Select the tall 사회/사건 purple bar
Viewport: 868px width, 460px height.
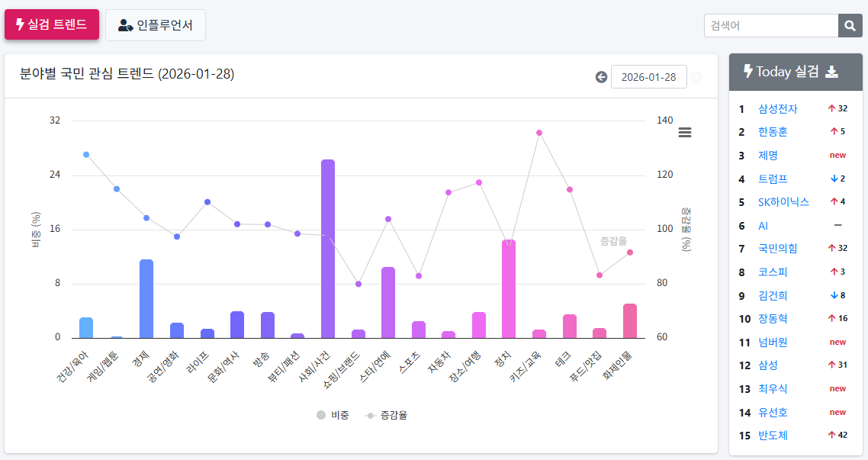328,249
